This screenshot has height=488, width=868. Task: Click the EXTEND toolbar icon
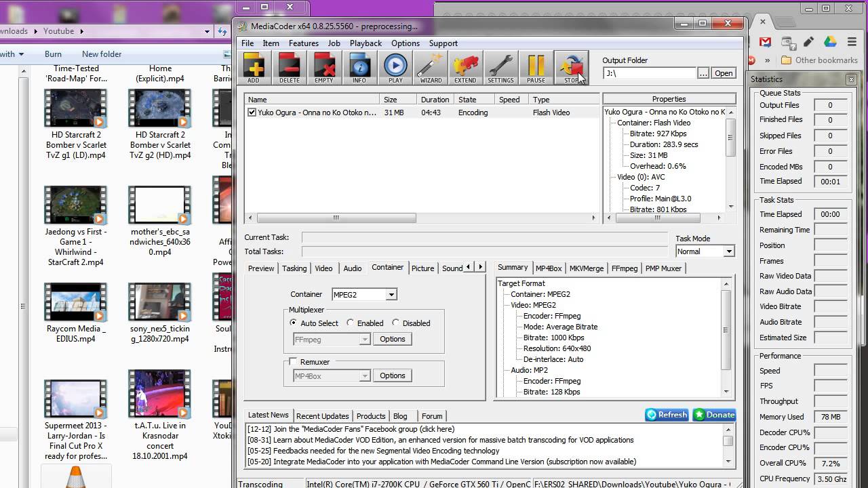(465, 68)
